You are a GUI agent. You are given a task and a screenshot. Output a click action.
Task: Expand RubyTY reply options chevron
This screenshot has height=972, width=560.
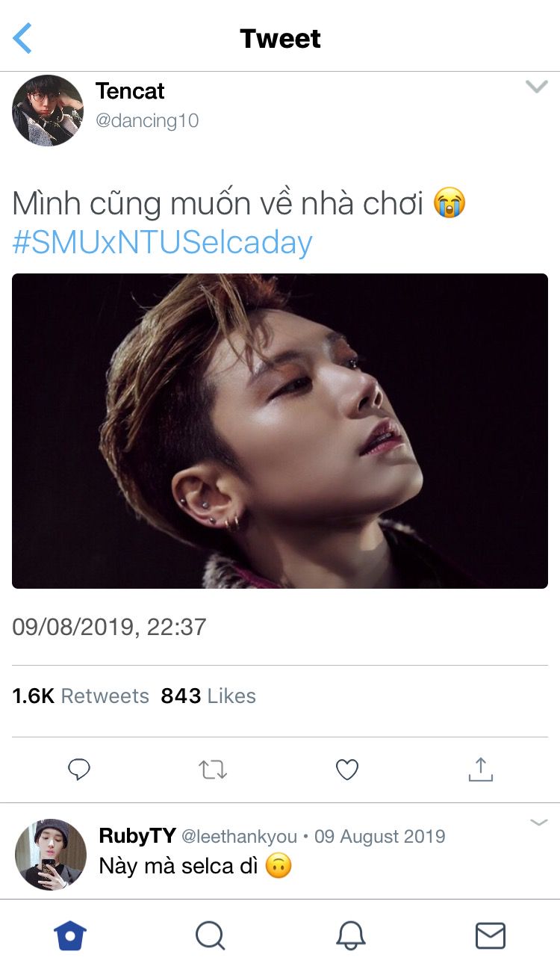point(538,823)
